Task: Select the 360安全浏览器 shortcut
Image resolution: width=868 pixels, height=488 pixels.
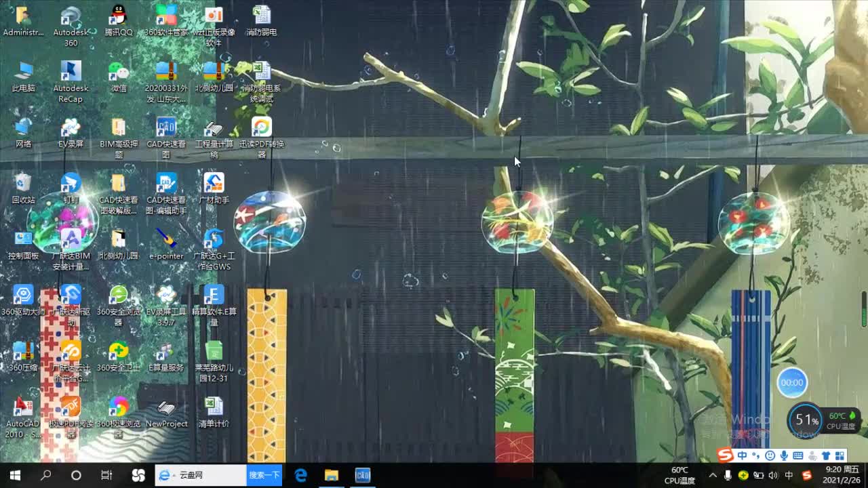Action: click(x=119, y=306)
